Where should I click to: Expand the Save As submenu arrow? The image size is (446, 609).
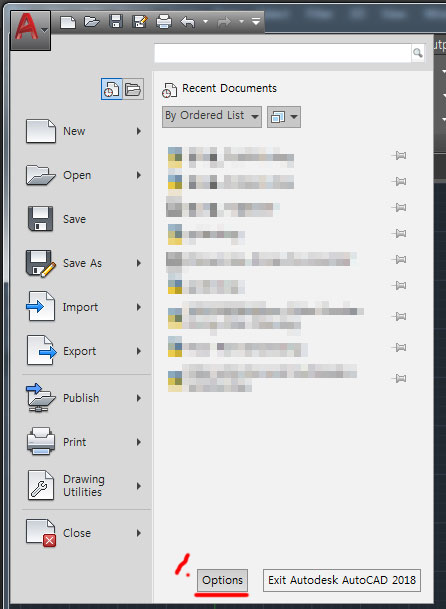coord(139,263)
